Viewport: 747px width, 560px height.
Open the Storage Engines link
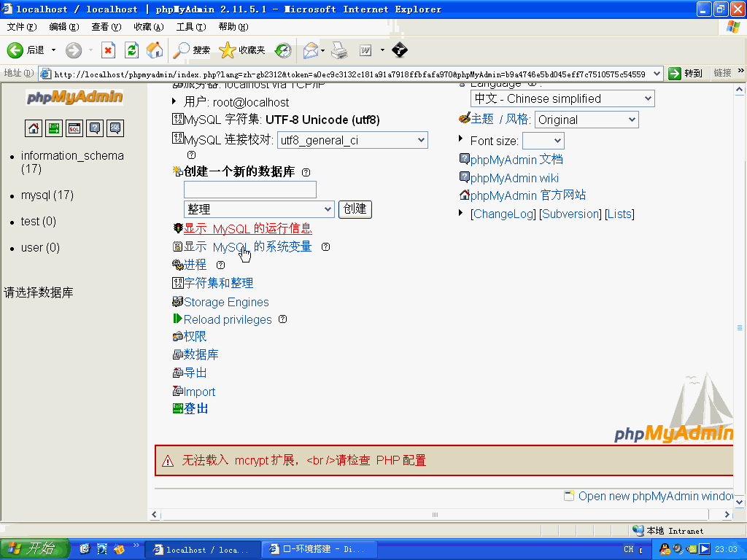coord(226,302)
